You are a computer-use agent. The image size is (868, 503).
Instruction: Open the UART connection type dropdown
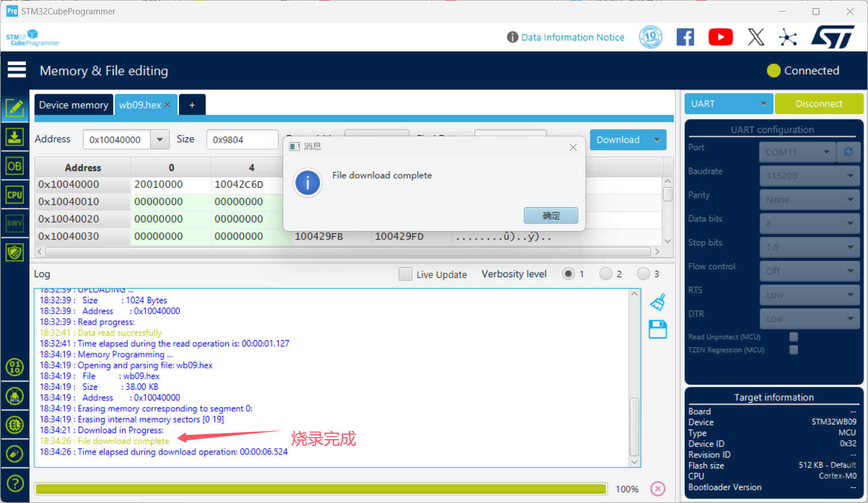pyautogui.click(x=728, y=104)
